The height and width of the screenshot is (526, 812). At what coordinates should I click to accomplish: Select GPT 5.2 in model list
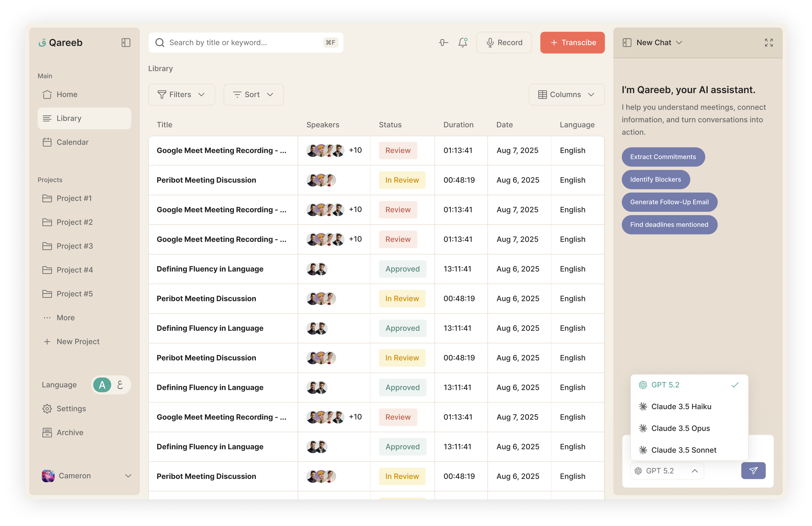point(689,385)
